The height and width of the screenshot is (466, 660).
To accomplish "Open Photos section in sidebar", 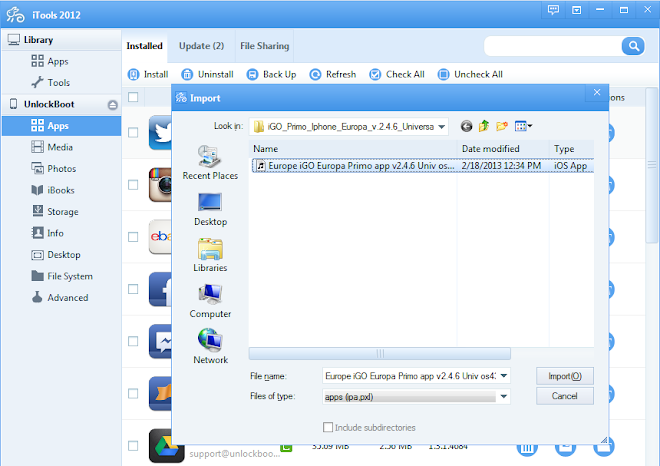I will (x=53, y=168).
